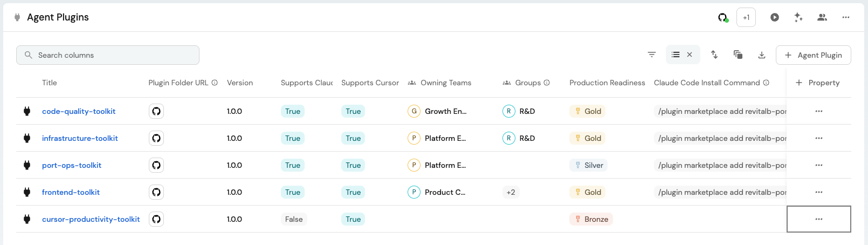Click the duplicate/copy view icon
868x245 pixels.
click(738, 55)
